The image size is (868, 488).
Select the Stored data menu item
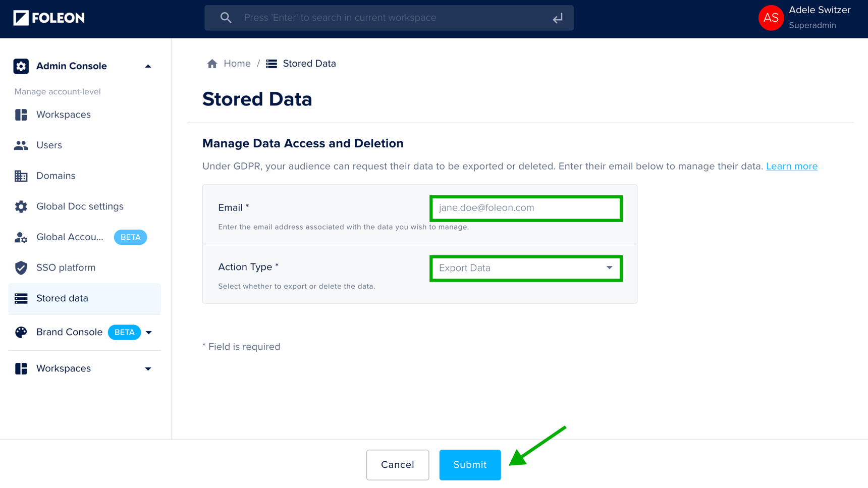pos(84,298)
